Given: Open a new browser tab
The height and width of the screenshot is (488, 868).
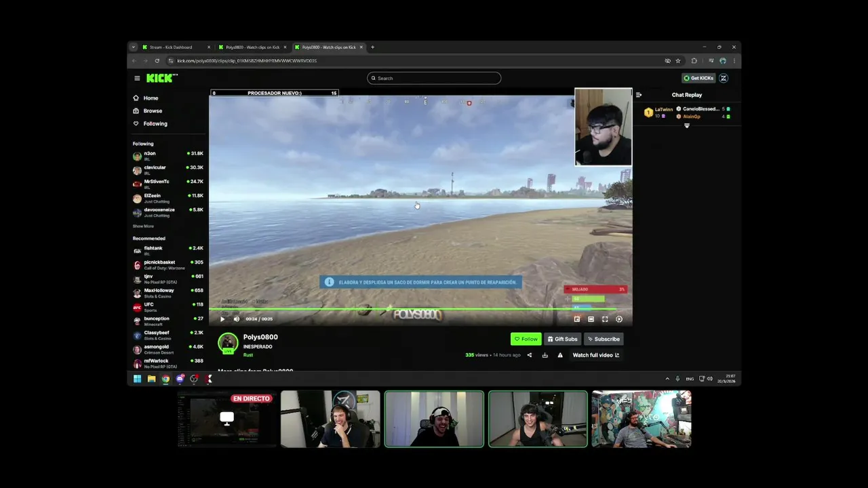Looking at the screenshot, I should 372,47.
